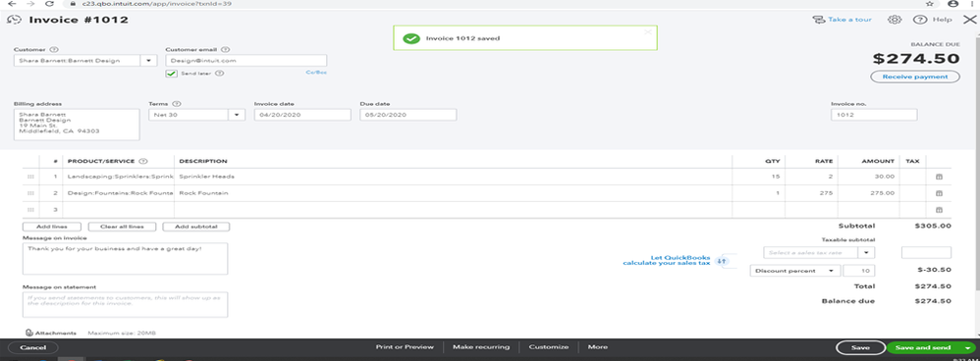Click the Invoice date field
980x361 pixels.
302,115
